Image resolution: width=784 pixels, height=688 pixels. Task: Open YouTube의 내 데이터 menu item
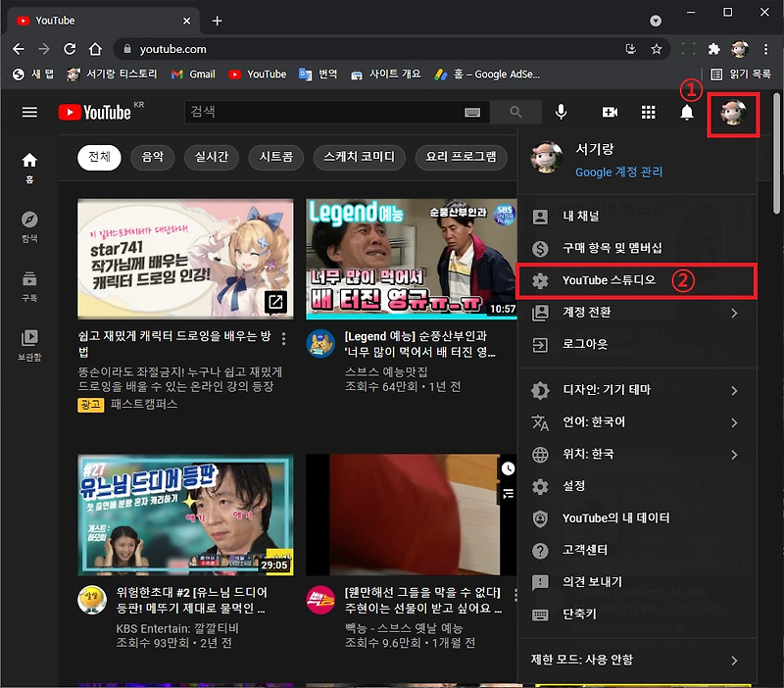click(637, 518)
